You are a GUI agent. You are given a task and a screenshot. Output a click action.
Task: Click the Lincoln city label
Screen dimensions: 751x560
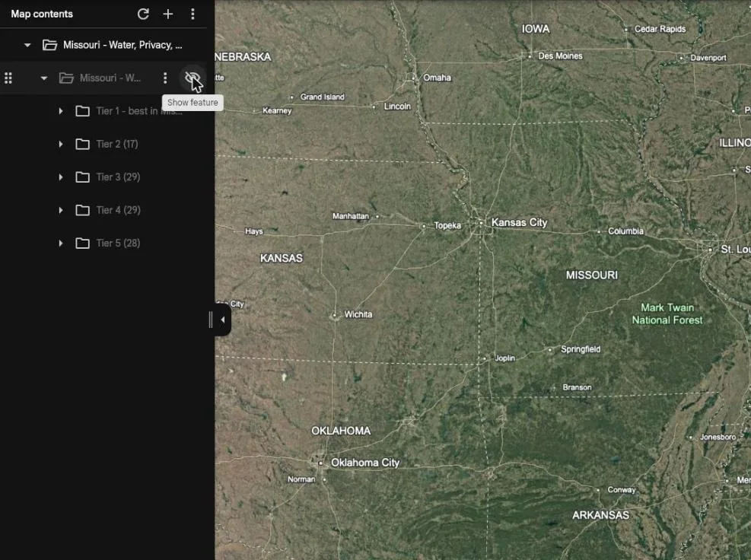pos(397,107)
